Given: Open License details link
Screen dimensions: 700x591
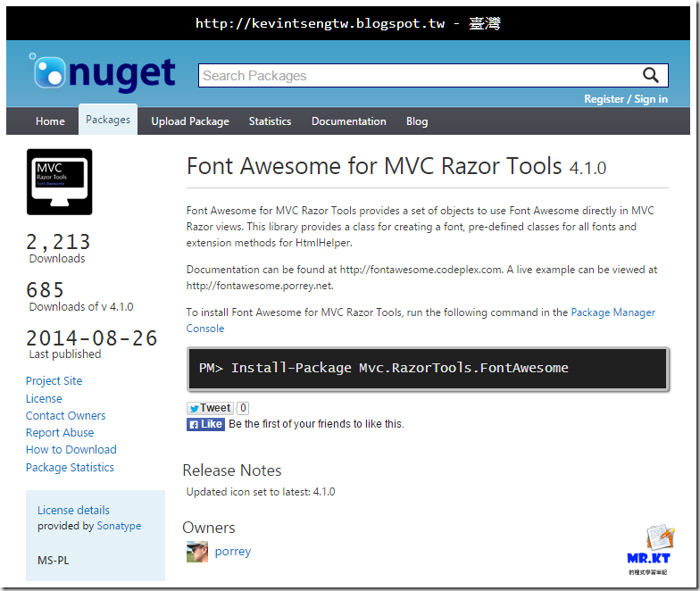Looking at the screenshot, I should [73, 510].
